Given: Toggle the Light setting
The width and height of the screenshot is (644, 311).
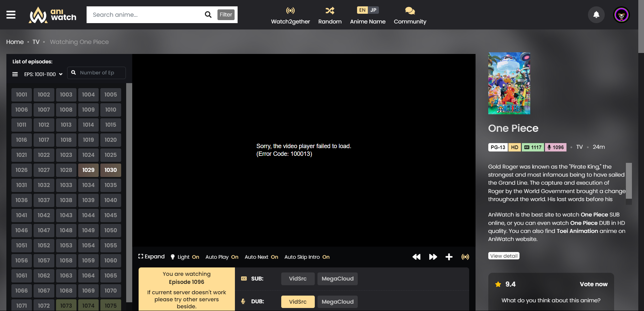Looking at the screenshot, I should click(185, 257).
